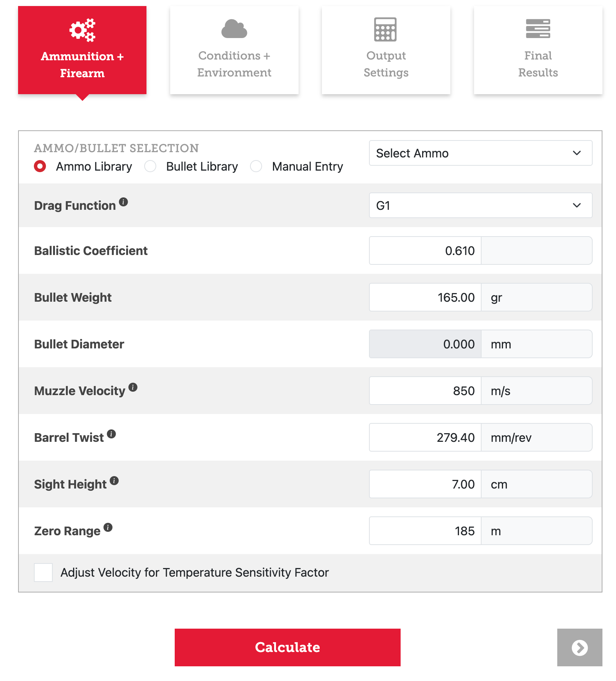
Task: Select the Ammo Library radio button
Action: [40, 166]
